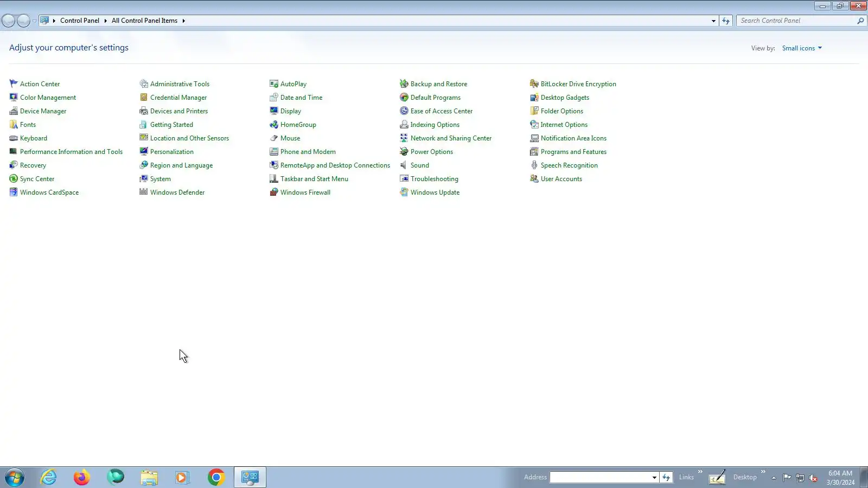The image size is (868, 488).
Task: Open Location and Other Sensors
Action: (x=189, y=138)
